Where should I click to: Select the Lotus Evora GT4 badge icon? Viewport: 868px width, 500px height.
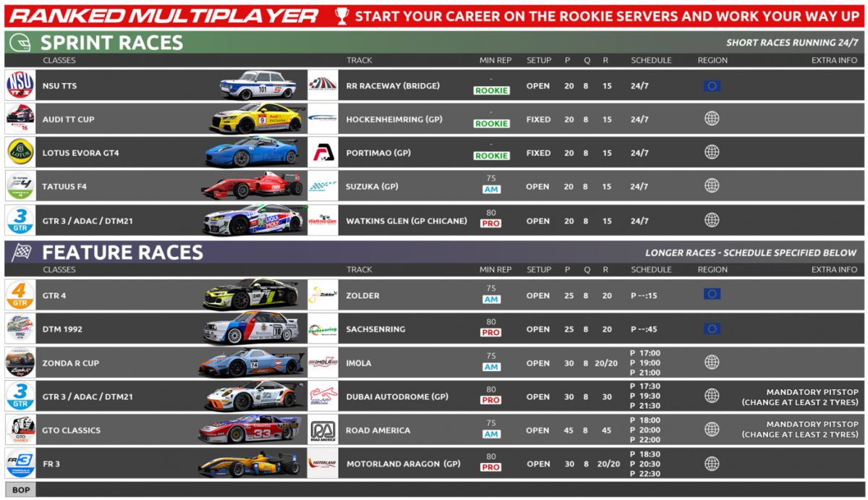click(x=20, y=153)
